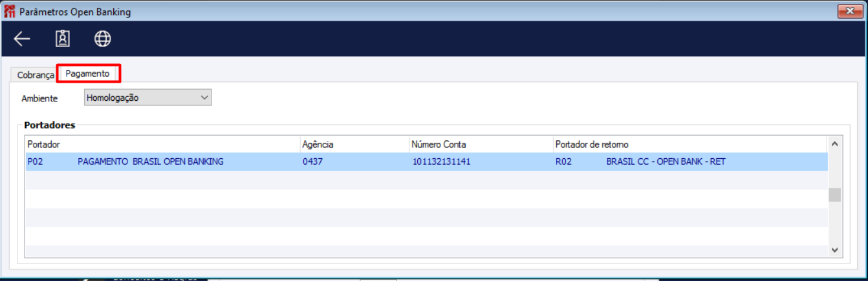Click account number 101132131141
The width and height of the screenshot is (868, 281).
441,161
